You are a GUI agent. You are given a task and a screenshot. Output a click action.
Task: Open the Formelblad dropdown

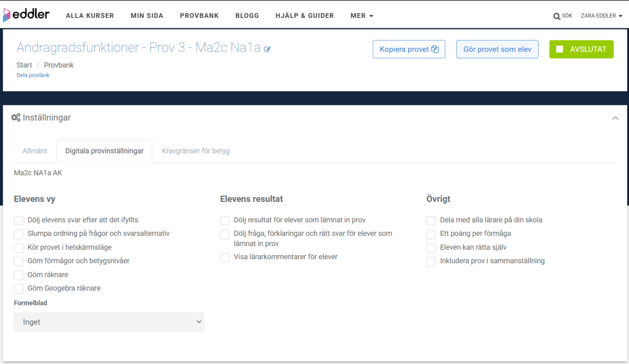[x=109, y=322]
